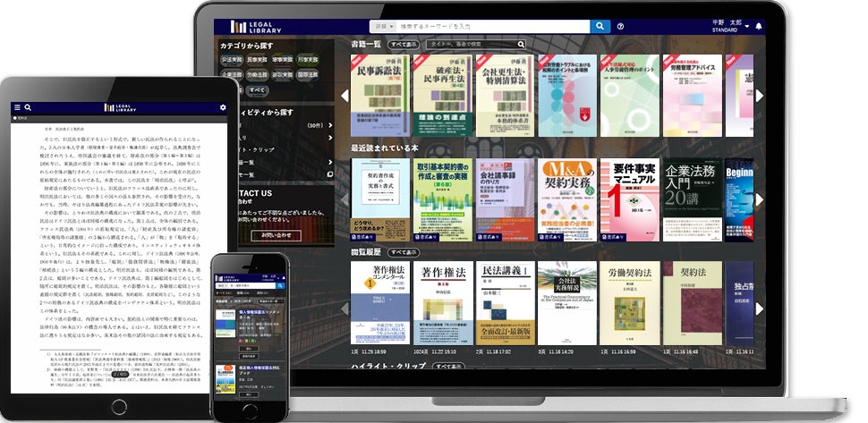Click the blue search magnifier button on laptop
Screen dimensions: 868x423
[600, 26]
